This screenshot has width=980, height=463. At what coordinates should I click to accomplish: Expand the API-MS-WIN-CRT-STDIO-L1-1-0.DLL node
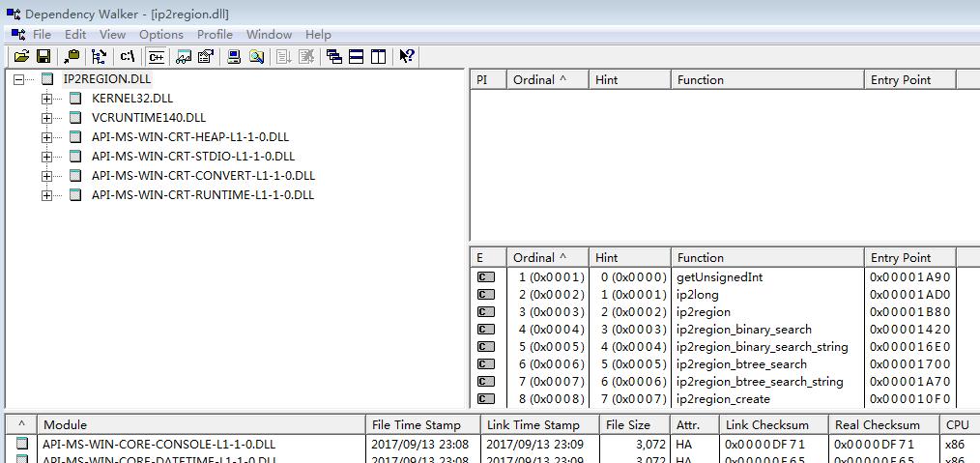[46, 157]
